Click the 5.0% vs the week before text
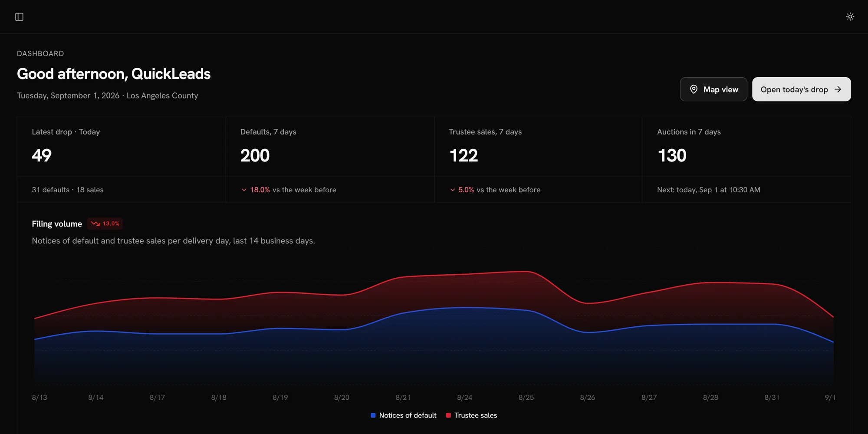The width and height of the screenshot is (868, 434). point(499,190)
